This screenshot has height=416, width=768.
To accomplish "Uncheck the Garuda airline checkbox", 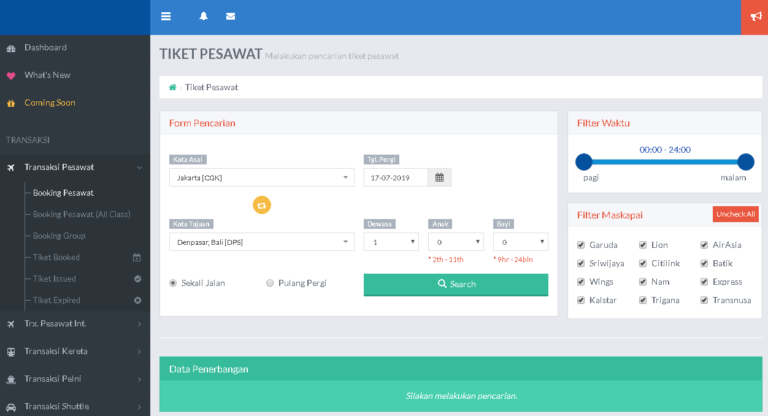I will click(581, 244).
